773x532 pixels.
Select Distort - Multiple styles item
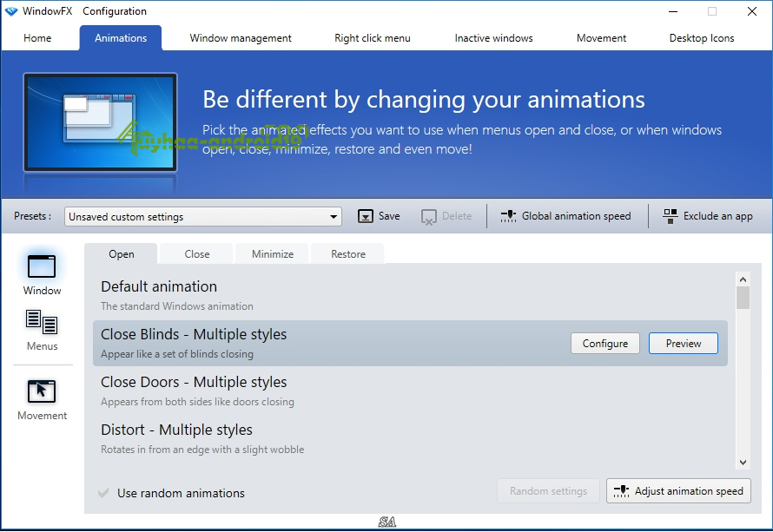coord(410,439)
